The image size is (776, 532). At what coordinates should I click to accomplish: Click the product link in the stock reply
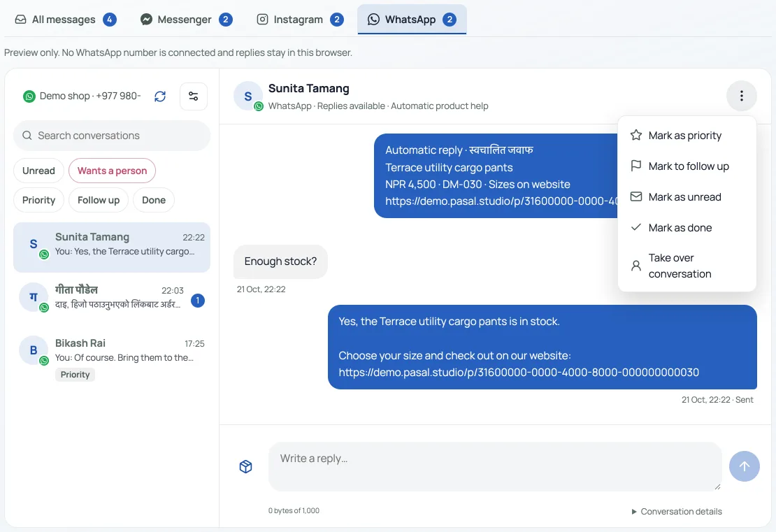click(519, 372)
